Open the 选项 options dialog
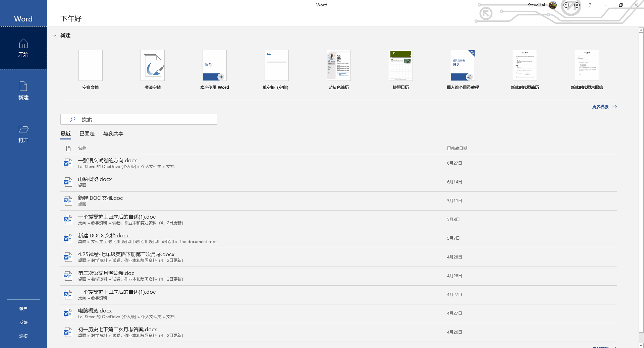The width and height of the screenshot is (644, 348). coord(23,336)
